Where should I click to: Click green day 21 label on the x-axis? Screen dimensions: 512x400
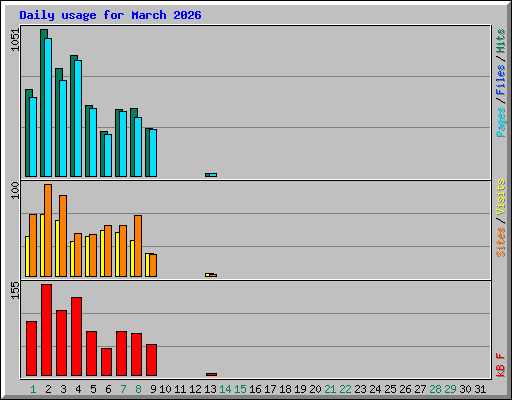(x=330, y=389)
